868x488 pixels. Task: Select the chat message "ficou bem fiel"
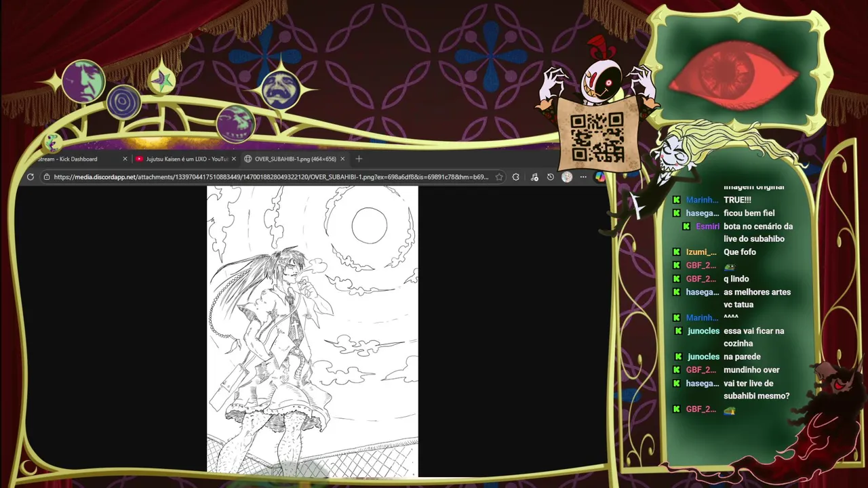click(749, 213)
